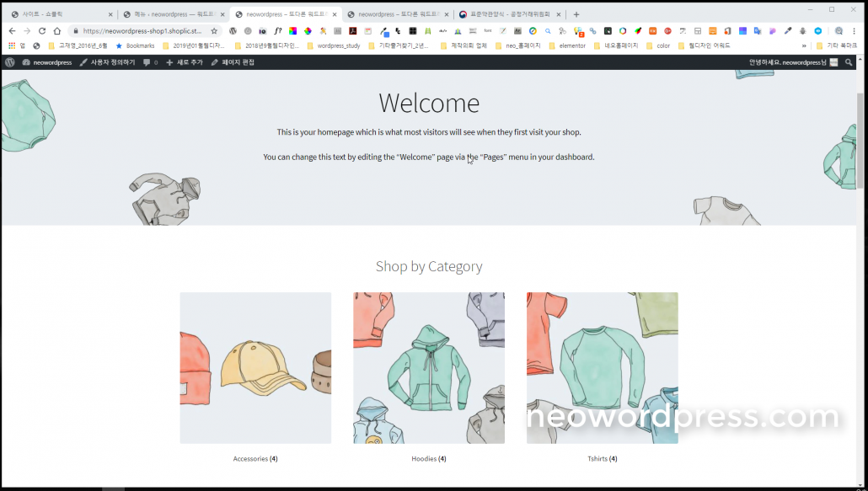Open the '새로 추가' add-new menu
Viewport: 868px width, 491px height.
click(x=184, y=62)
